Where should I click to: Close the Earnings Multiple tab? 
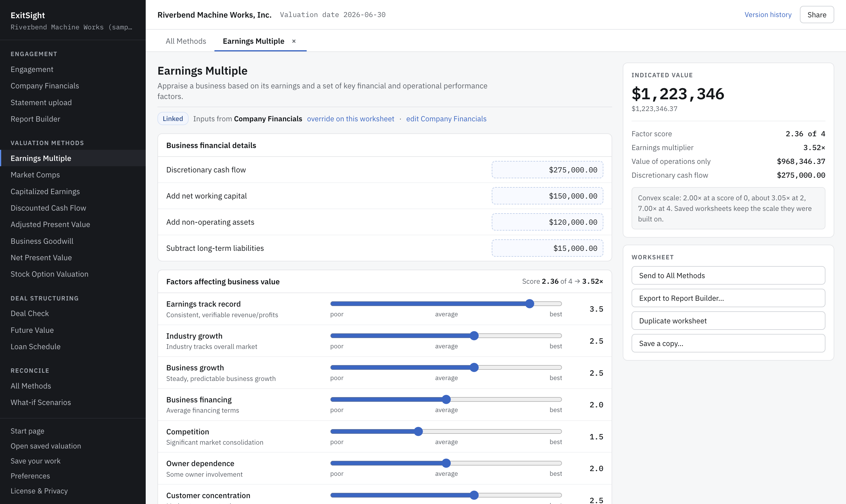(294, 41)
